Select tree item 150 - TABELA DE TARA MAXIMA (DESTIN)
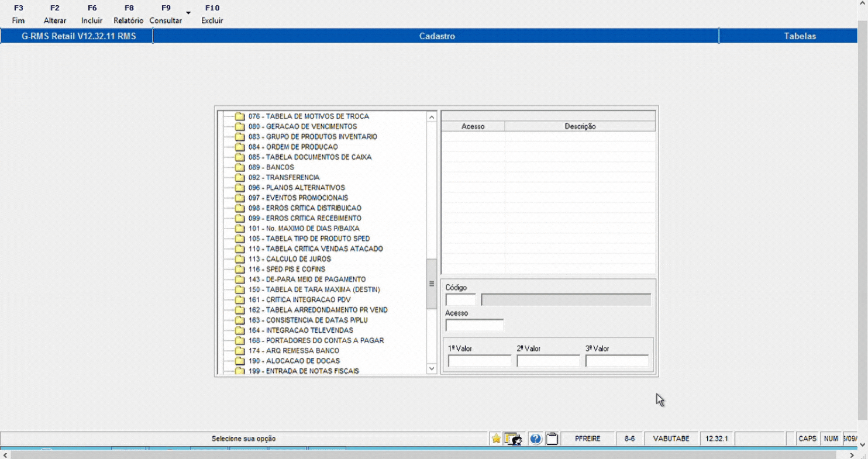The image size is (868, 459). 314,289
